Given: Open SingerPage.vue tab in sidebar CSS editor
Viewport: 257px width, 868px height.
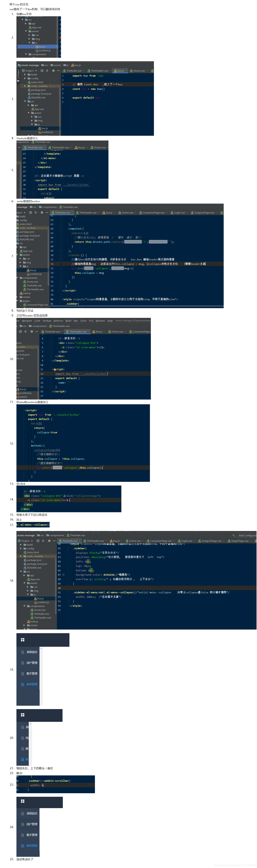Looking at the screenshot, I should pos(237,541).
